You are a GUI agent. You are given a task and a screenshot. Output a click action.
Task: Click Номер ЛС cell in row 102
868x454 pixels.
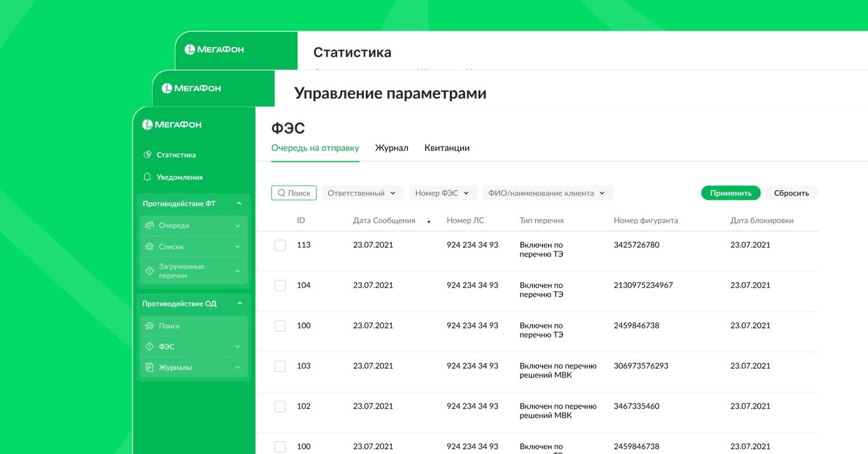(x=472, y=406)
